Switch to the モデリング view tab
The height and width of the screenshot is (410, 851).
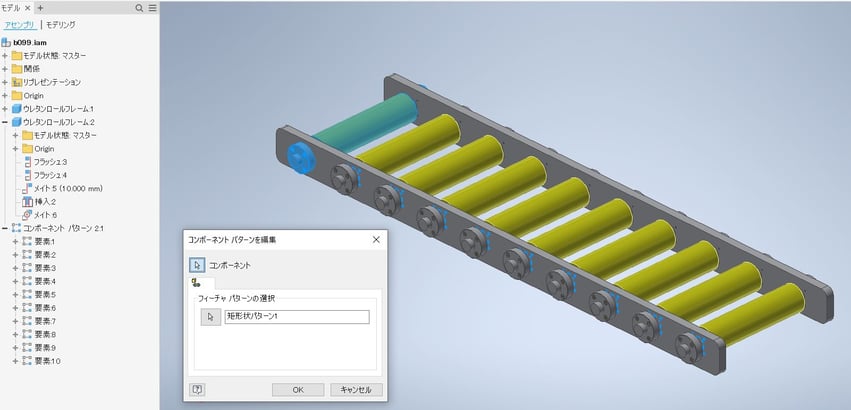(61, 25)
